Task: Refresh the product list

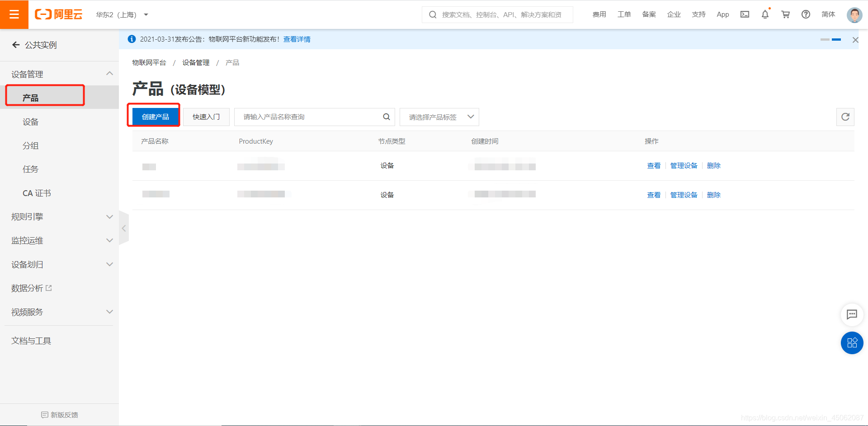Action: (845, 117)
